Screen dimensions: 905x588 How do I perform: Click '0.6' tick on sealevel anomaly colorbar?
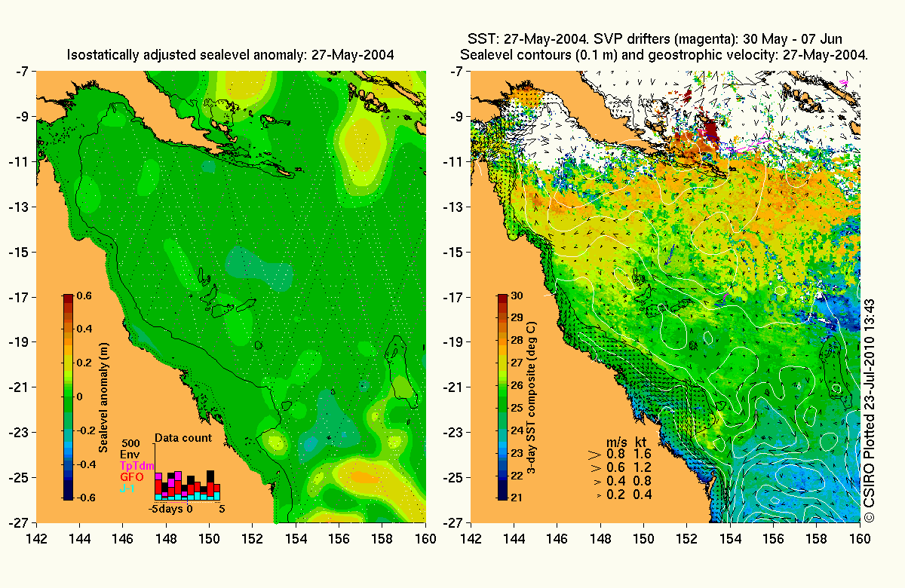(x=84, y=296)
